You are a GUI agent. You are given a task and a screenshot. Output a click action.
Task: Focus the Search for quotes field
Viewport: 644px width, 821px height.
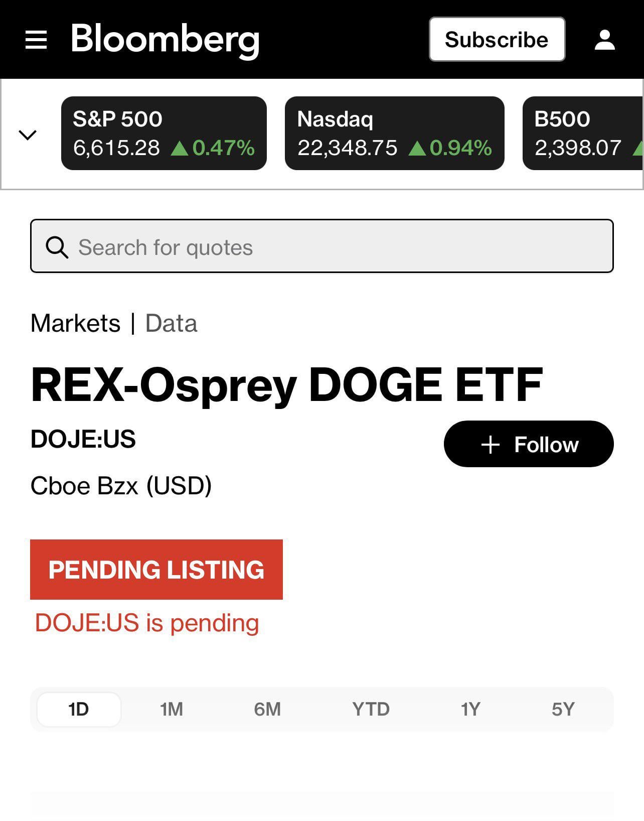click(322, 246)
